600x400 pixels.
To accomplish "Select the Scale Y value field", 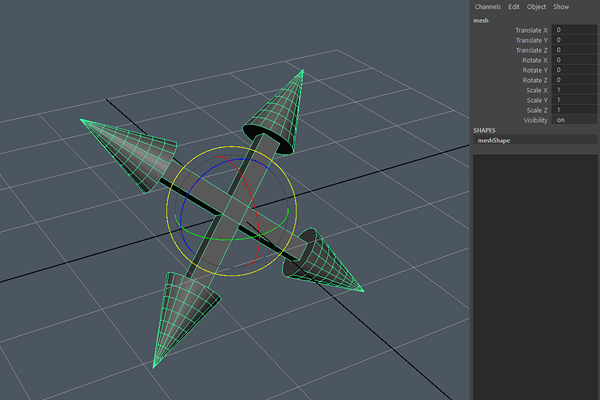I will tap(575, 100).
